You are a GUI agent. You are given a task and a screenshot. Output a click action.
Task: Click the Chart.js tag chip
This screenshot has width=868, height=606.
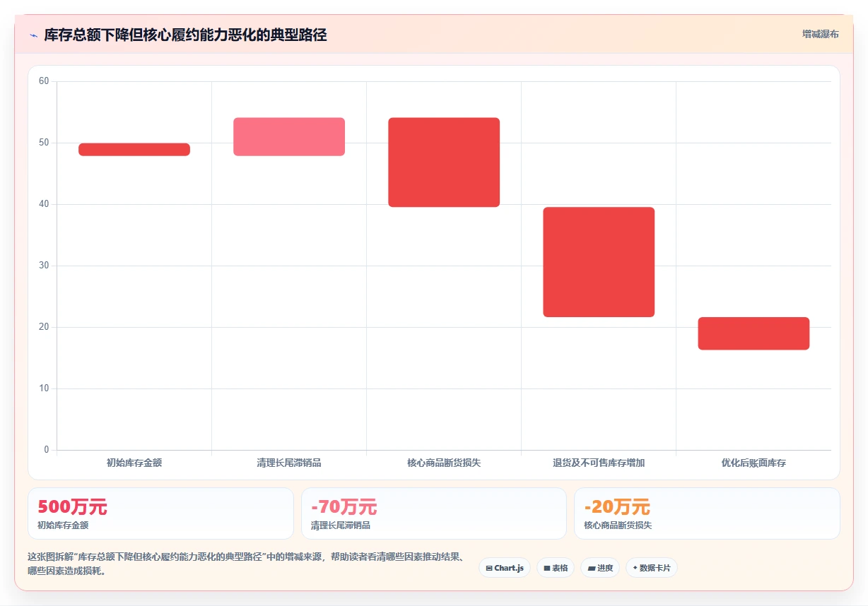pyautogui.click(x=505, y=568)
